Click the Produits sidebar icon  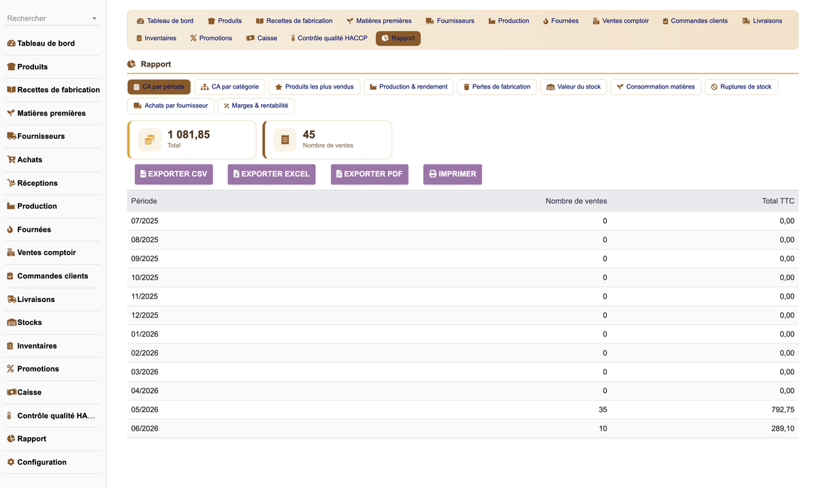coord(11,67)
